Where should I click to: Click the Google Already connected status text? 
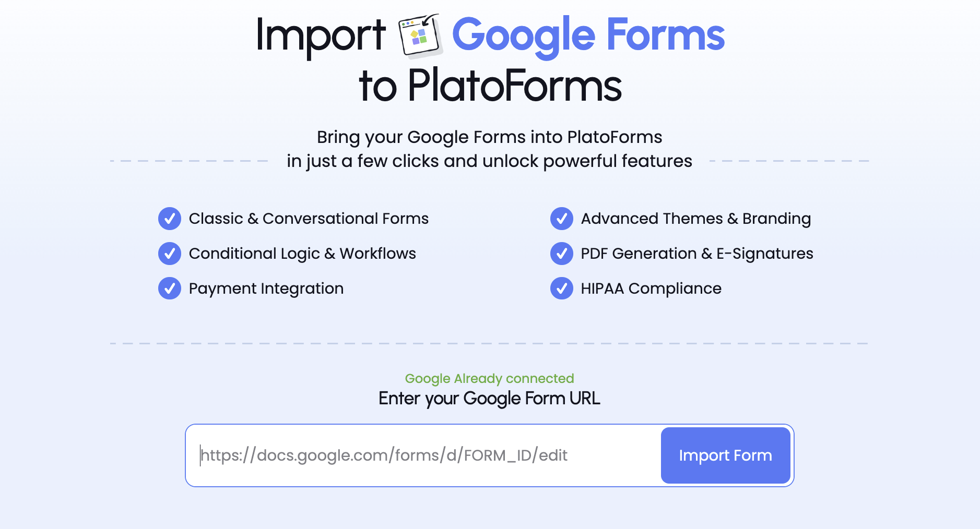coord(489,378)
